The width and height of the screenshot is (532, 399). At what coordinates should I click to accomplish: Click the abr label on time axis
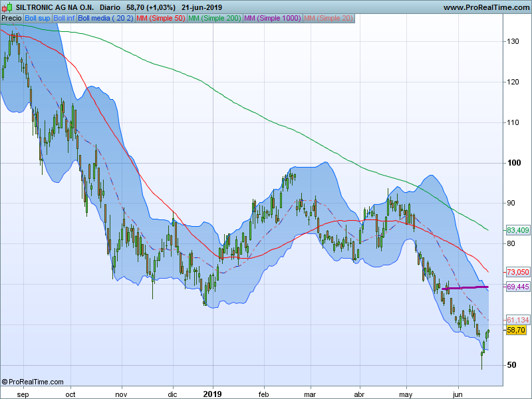[359, 394]
